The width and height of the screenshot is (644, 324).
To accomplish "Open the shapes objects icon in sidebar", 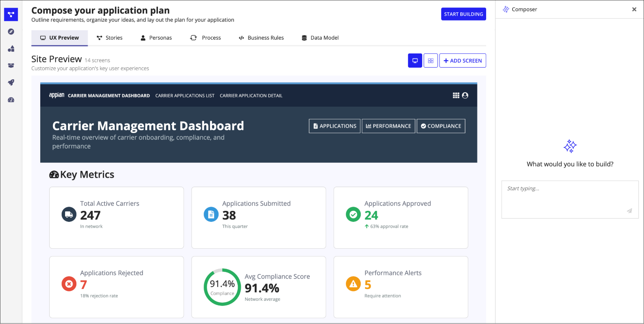I will pyautogui.click(x=11, y=49).
